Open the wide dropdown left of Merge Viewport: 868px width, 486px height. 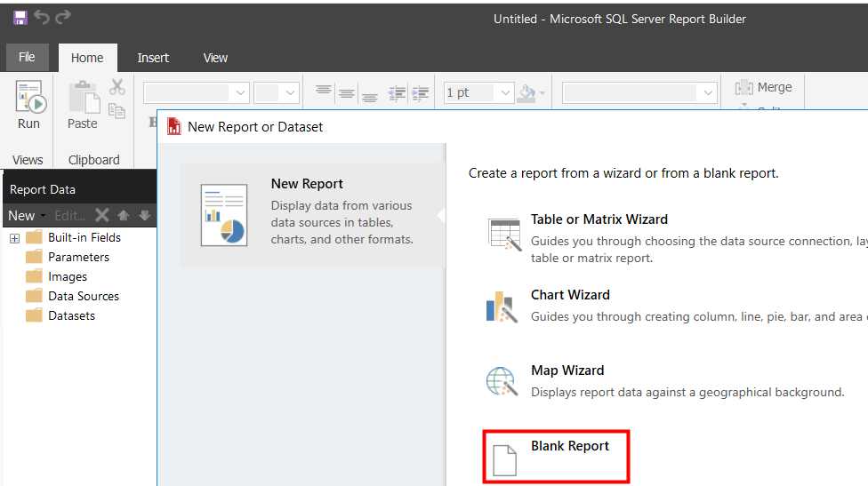click(x=639, y=93)
